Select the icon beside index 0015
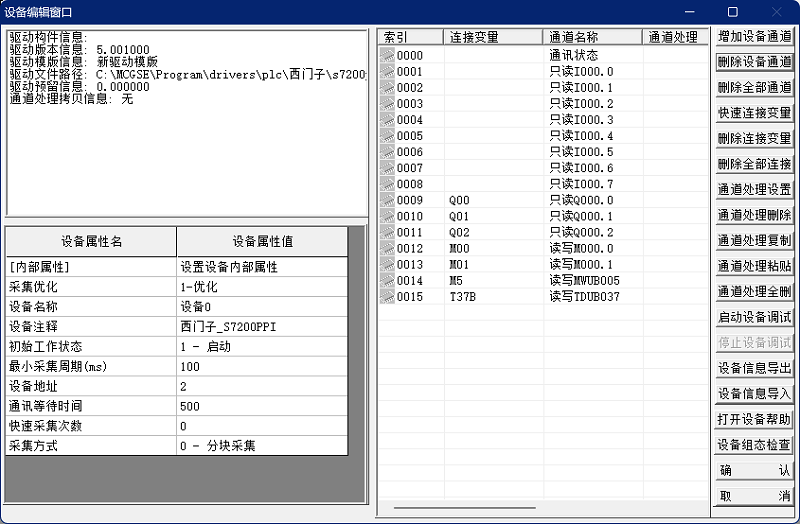 click(387, 296)
